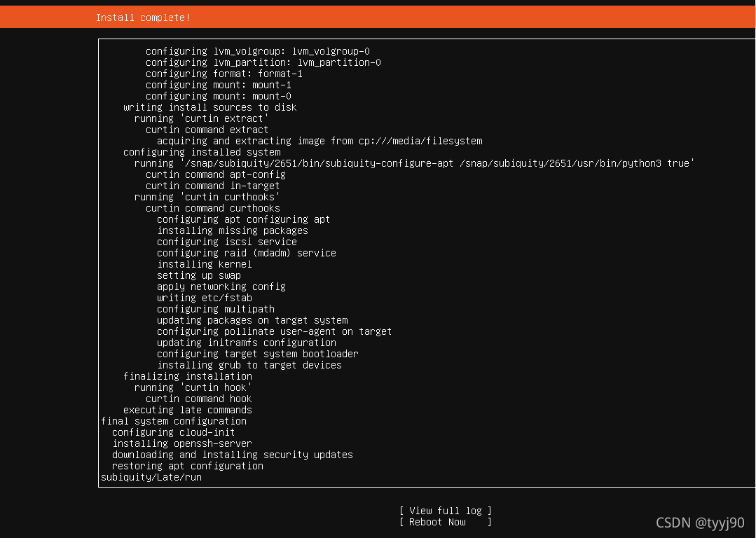The height and width of the screenshot is (538, 756).
Task: Click 'configuring apt configuring apt' line
Action: pos(244,219)
